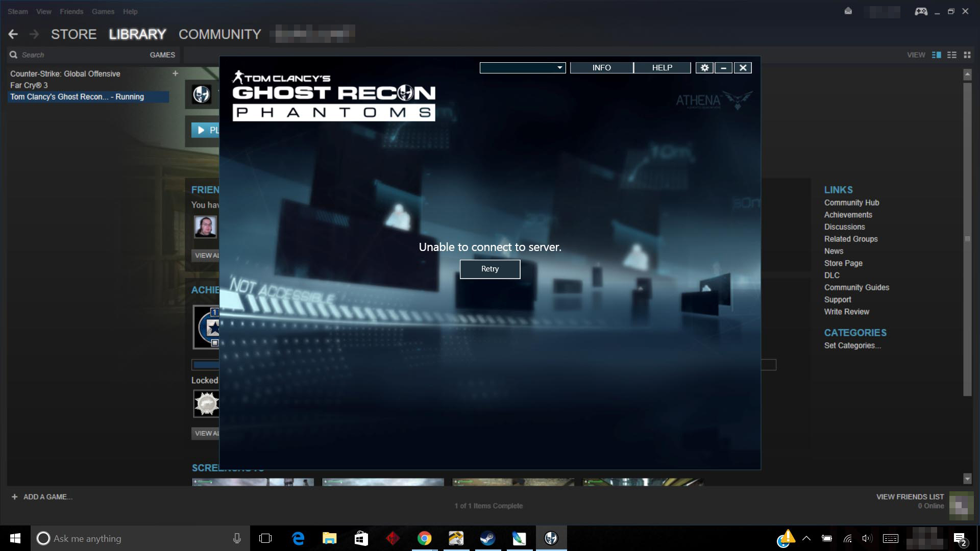Switch to grid view icon
This screenshot has width=980, height=551.
pos(967,55)
